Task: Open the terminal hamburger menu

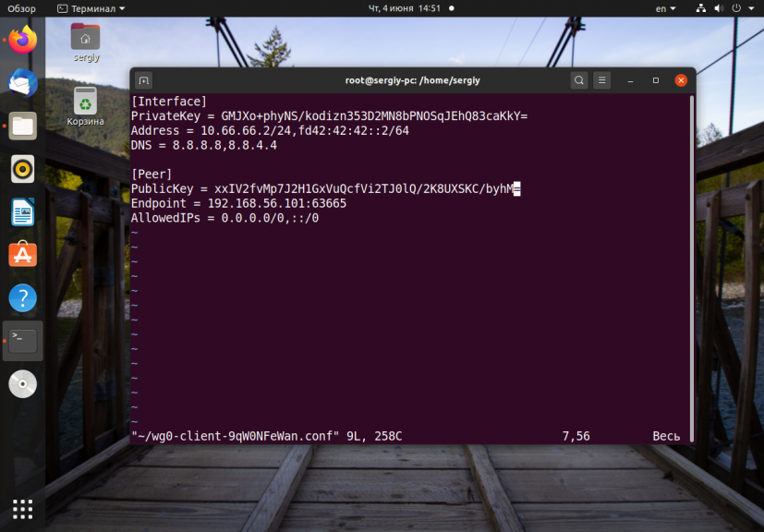Action: [x=601, y=80]
